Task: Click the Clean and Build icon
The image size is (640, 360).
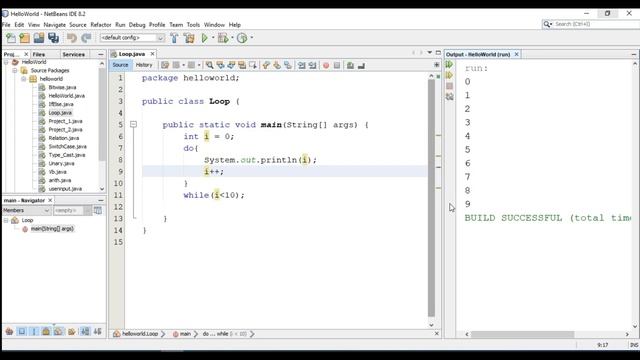Action: [189, 38]
